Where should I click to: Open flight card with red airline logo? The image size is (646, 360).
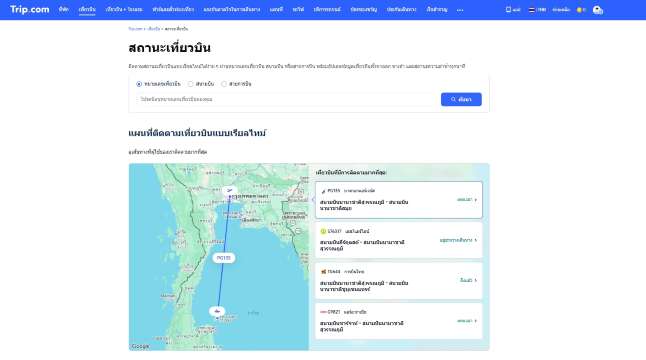[398, 321]
